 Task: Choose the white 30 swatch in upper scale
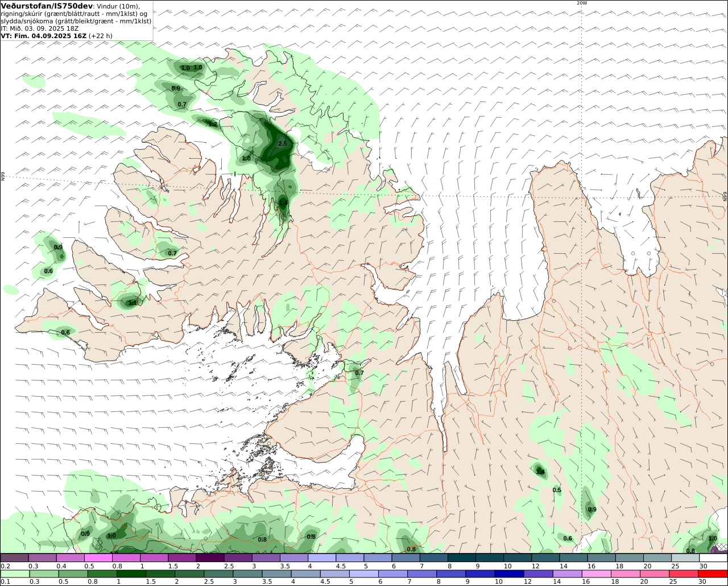click(x=713, y=558)
